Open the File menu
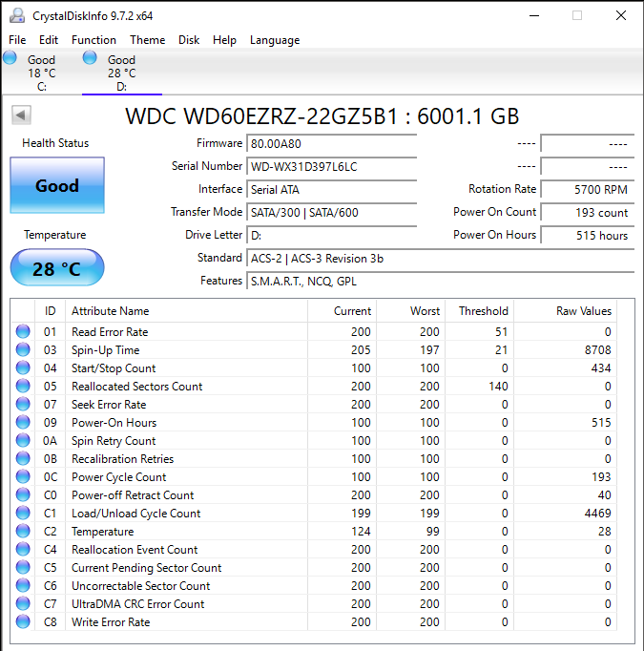This screenshot has width=644, height=651. coord(17,40)
